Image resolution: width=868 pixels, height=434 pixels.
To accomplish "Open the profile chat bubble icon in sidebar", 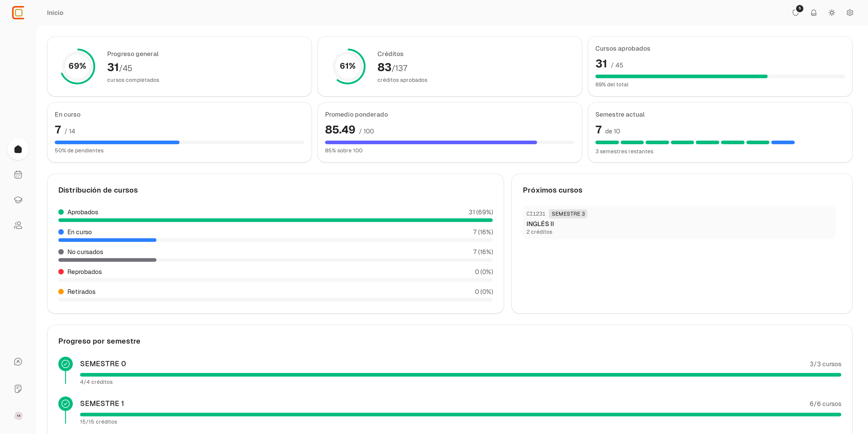I will (x=18, y=362).
